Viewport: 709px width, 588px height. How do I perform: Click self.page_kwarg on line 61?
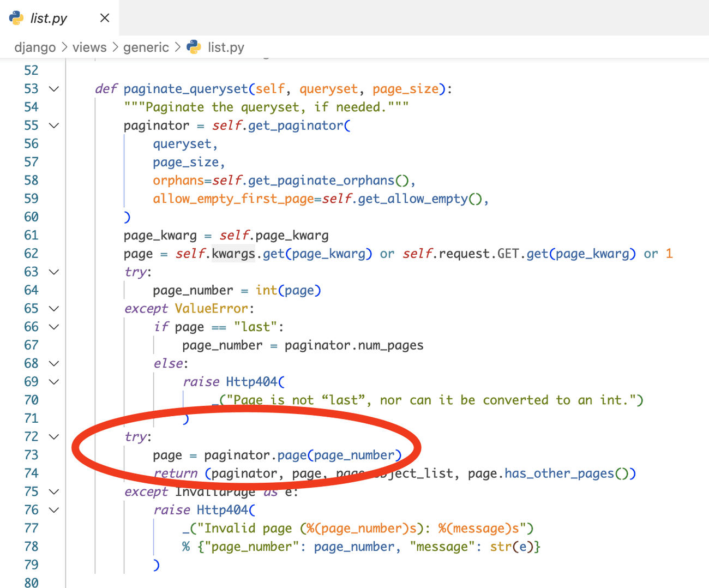tap(274, 236)
